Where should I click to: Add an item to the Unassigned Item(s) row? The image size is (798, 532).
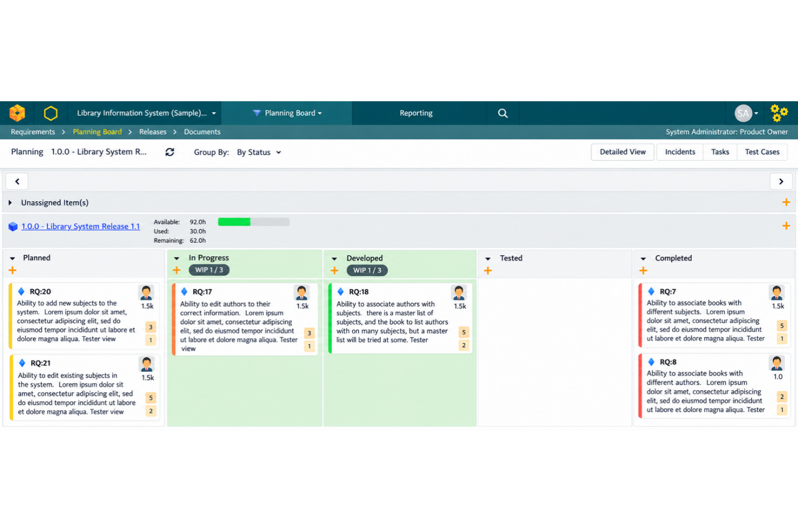(786, 202)
